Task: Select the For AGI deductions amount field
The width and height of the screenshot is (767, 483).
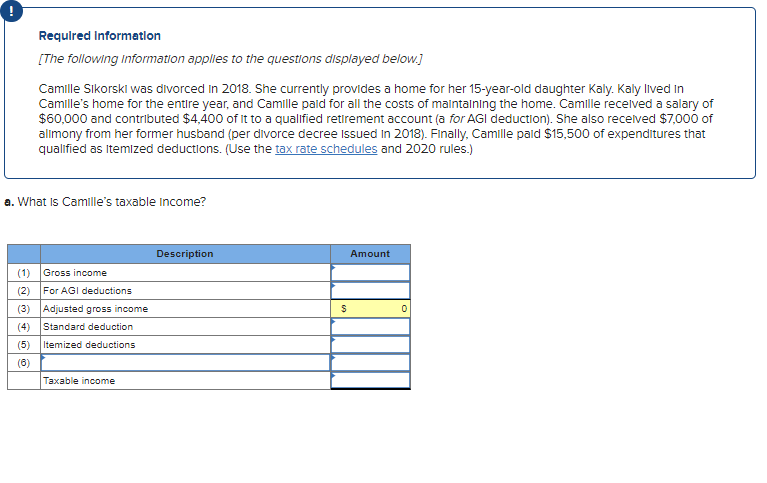Action: (x=370, y=291)
